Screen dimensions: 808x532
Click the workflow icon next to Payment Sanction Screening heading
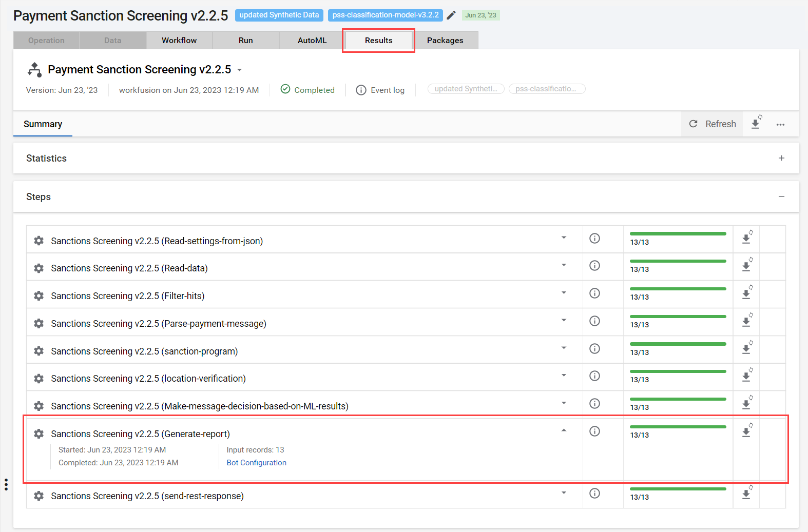[34, 70]
